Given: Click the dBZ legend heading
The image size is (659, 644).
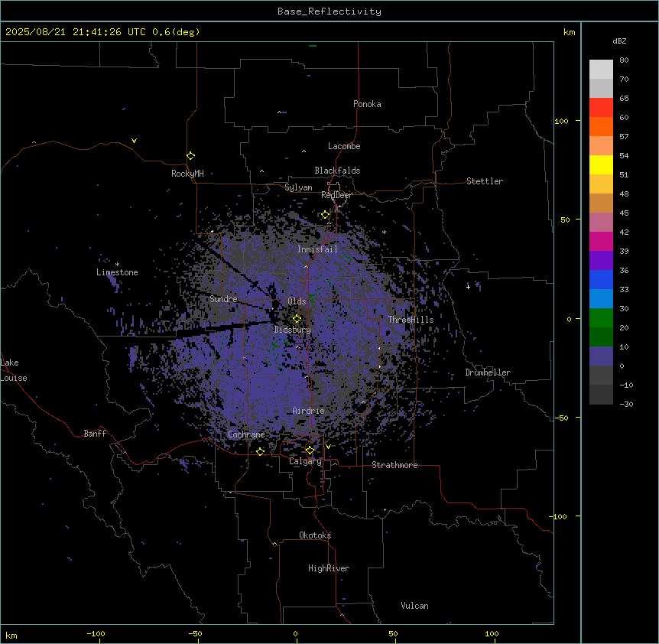Looking at the screenshot, I should (619, 41).
